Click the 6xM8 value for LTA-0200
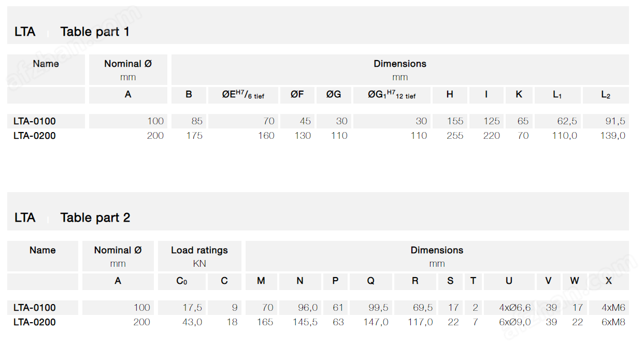The height and width of the screenshot is (346, 644). point(613,322)
